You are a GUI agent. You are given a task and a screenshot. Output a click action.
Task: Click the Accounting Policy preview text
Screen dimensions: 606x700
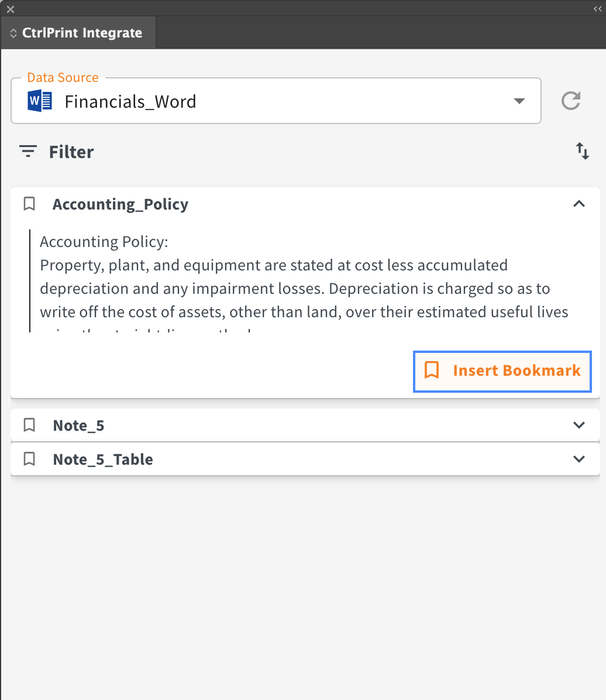(304, 281)
